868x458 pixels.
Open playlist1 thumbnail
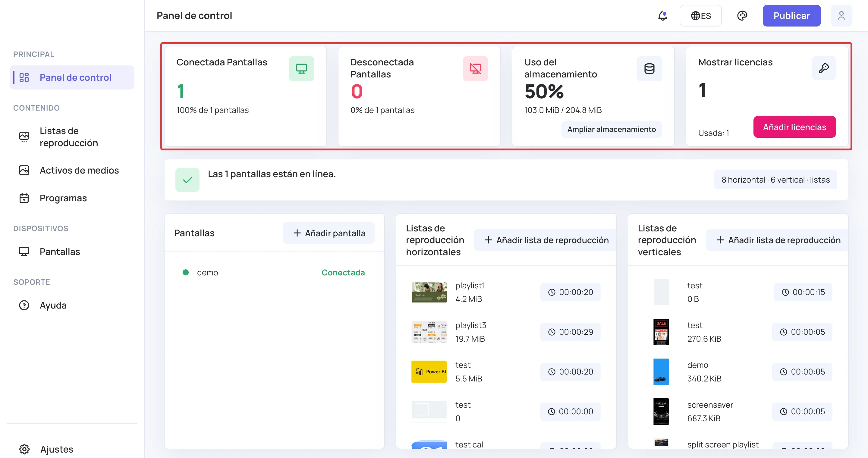429,292
